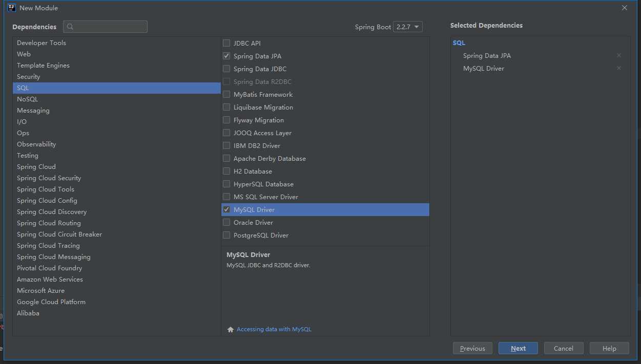Open the Spring Boot version dropdown
This screenshot has height=364, width=641.
coord(408,27)
